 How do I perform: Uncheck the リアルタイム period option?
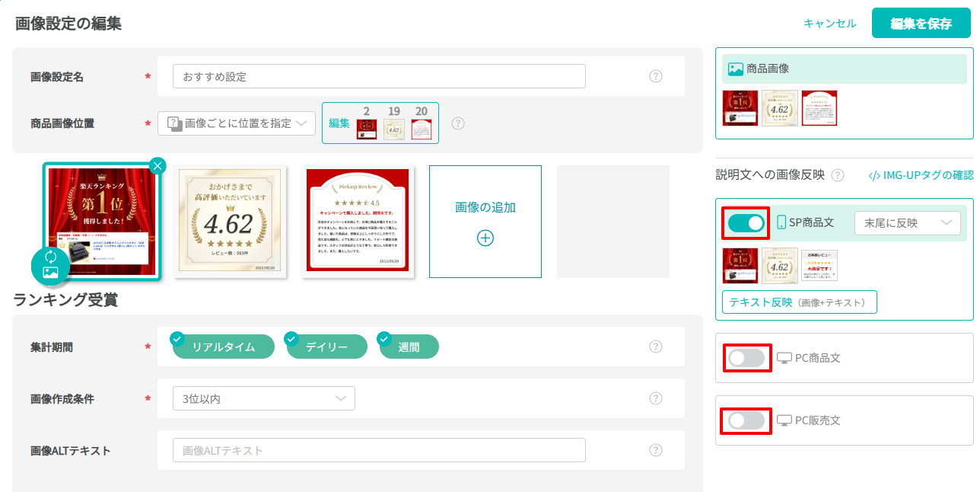point(223,347)
